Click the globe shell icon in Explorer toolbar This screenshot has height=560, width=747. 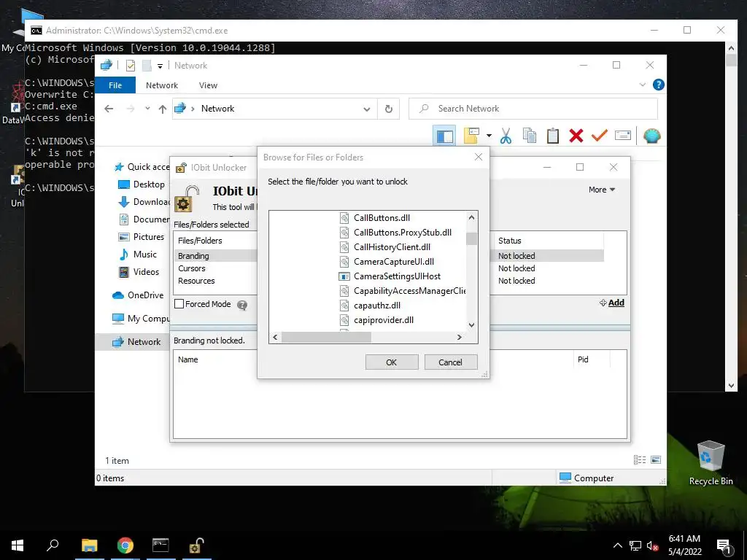pyautogui.click(x=651, y=136)
